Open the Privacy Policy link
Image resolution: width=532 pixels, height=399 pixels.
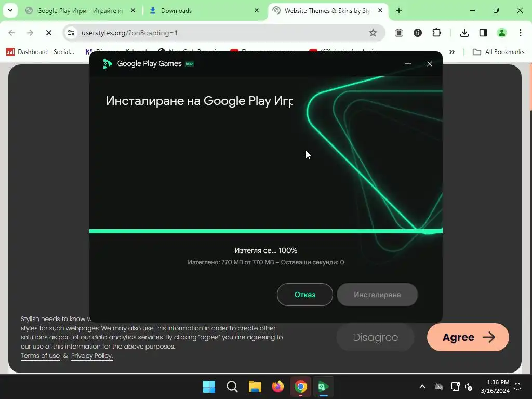point(92,356)
